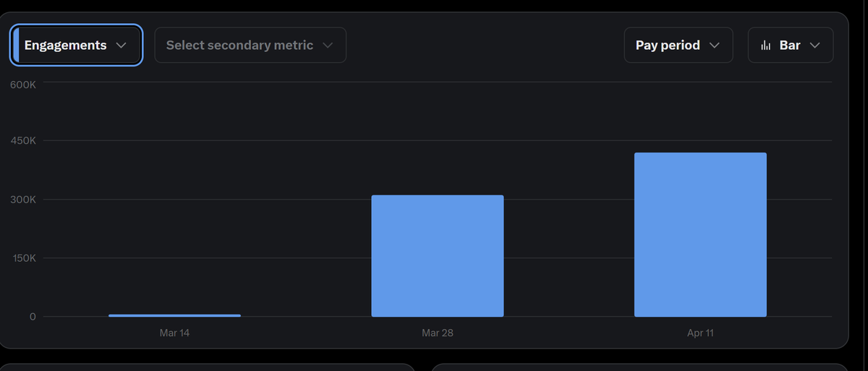Click the Mar 28 engagement bar
This screenshot has width=868, height=371.
coord(438,256)
